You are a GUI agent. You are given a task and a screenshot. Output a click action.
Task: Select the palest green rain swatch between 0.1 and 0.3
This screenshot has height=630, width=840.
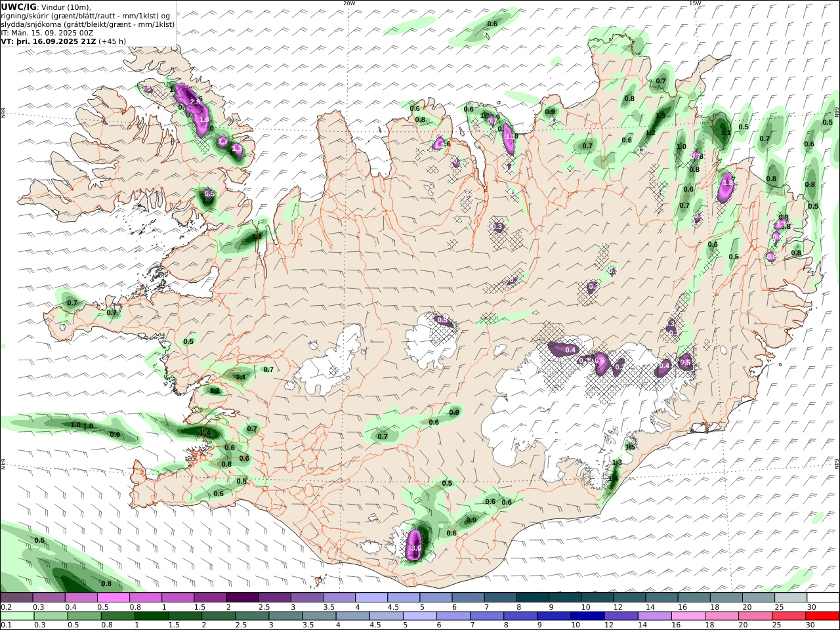18,616
